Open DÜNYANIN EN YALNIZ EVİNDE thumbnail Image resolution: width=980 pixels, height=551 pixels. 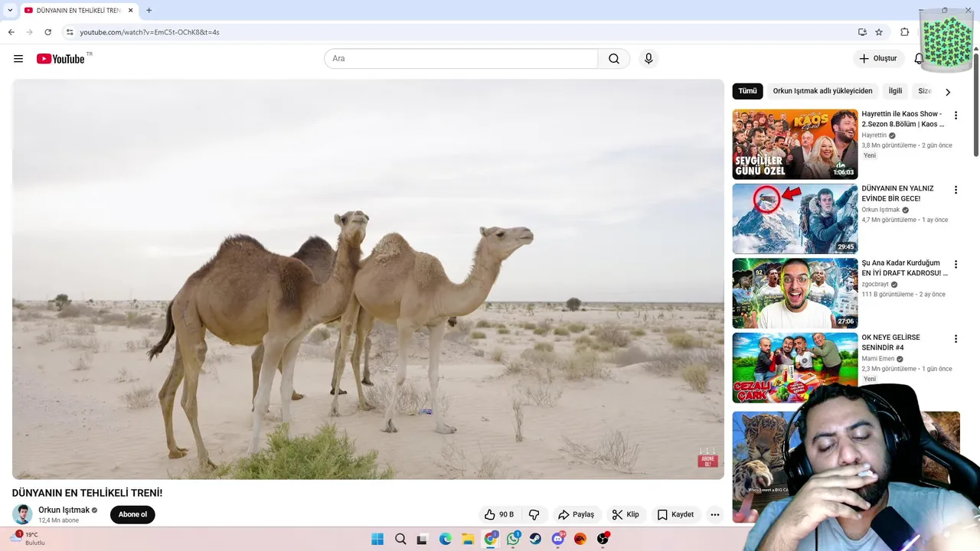click(795, 219)
